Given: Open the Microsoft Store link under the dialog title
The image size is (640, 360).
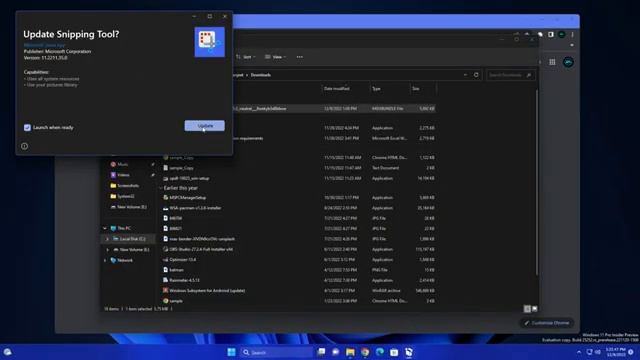Looking at the screenshot, I should [x=44, y=45].
